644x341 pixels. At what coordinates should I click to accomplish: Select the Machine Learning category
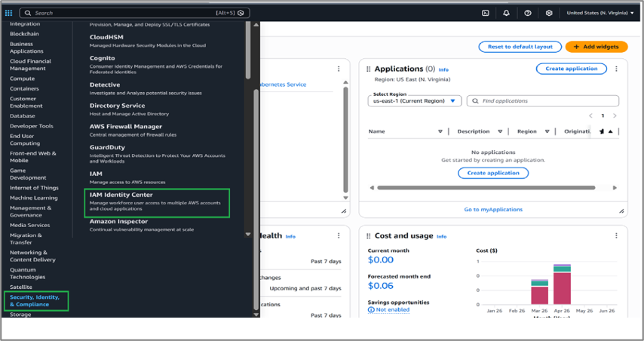pyautogui.click(x=34, y=198)
